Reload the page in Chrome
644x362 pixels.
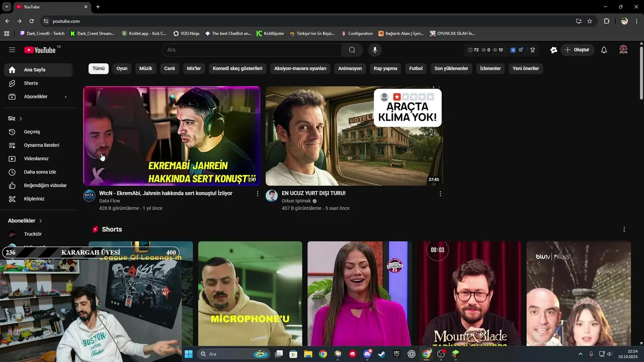tap(31, 21)
